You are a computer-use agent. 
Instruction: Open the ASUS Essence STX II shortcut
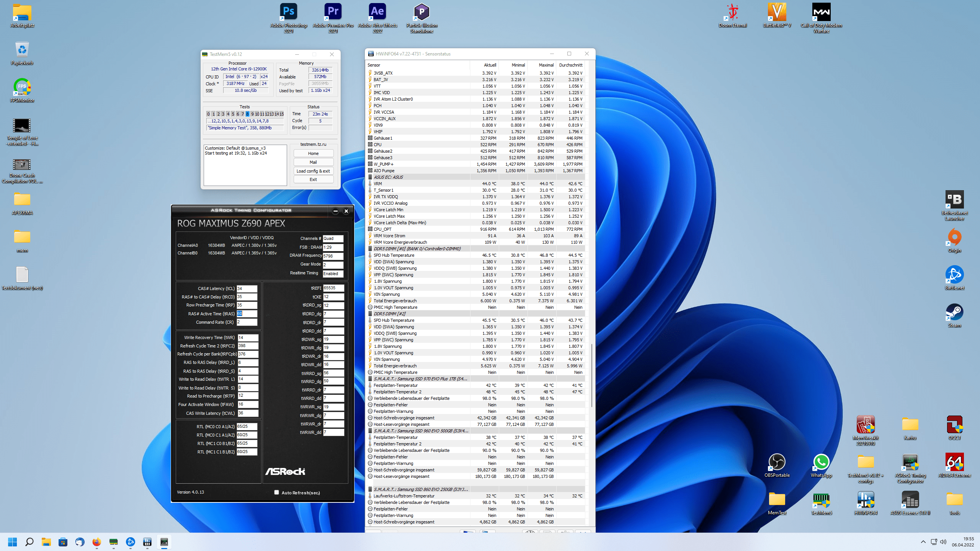point(910,504)
